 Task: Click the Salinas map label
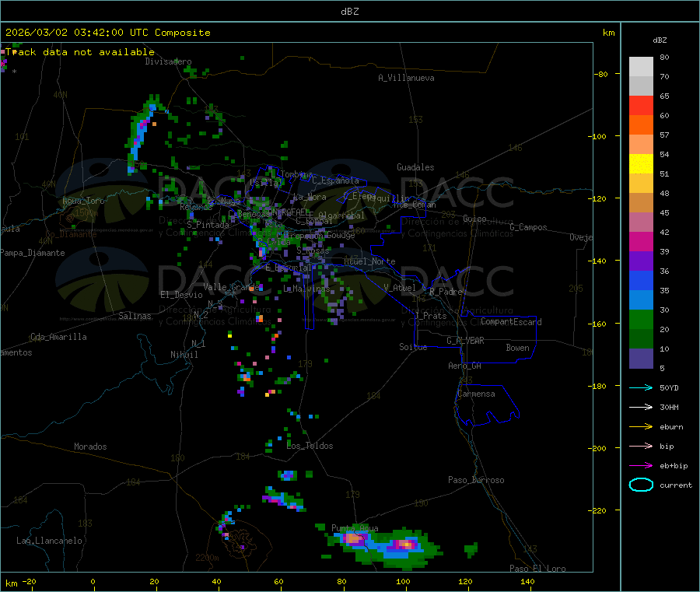click(135, 316)
